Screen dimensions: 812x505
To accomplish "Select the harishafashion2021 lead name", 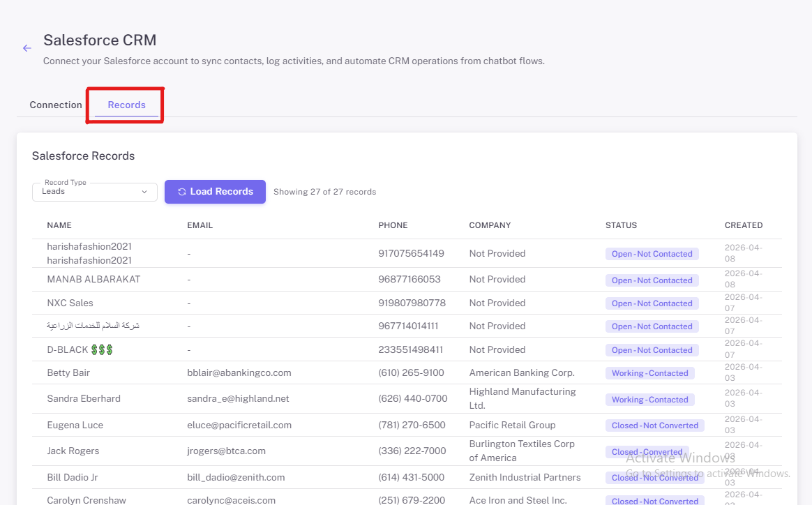I will [89, 253].
